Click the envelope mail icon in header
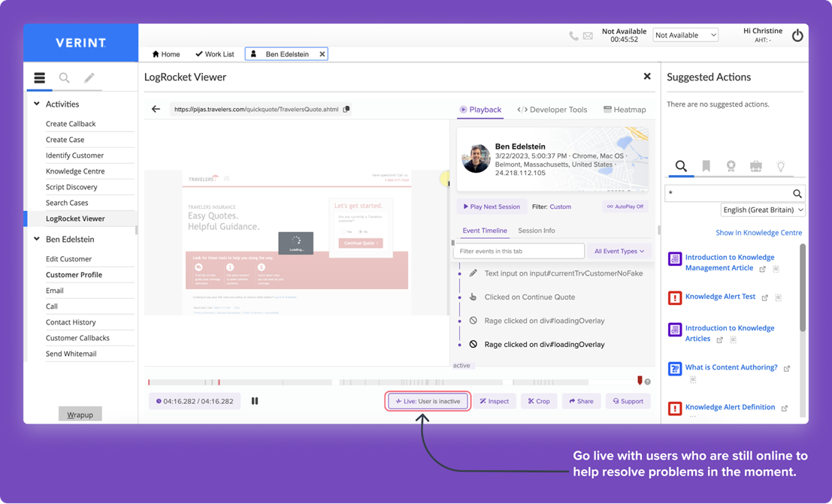 [588, 36]
